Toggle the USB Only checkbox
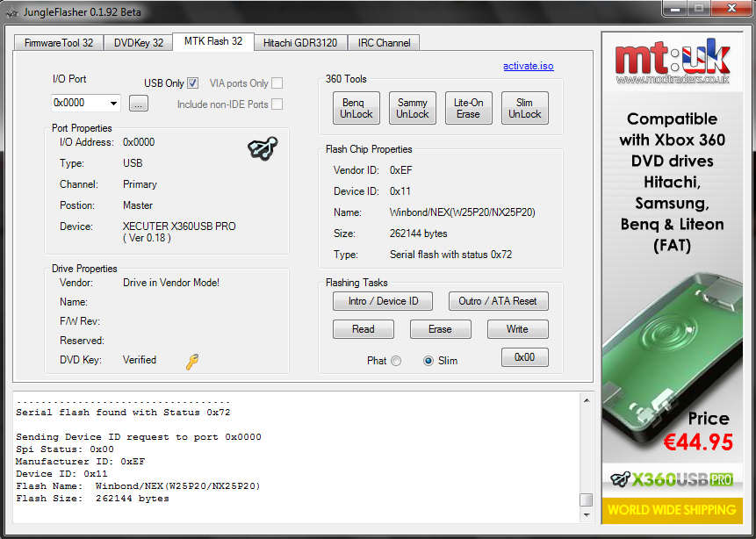Screen dimensions: 756x539 point(193,83)
